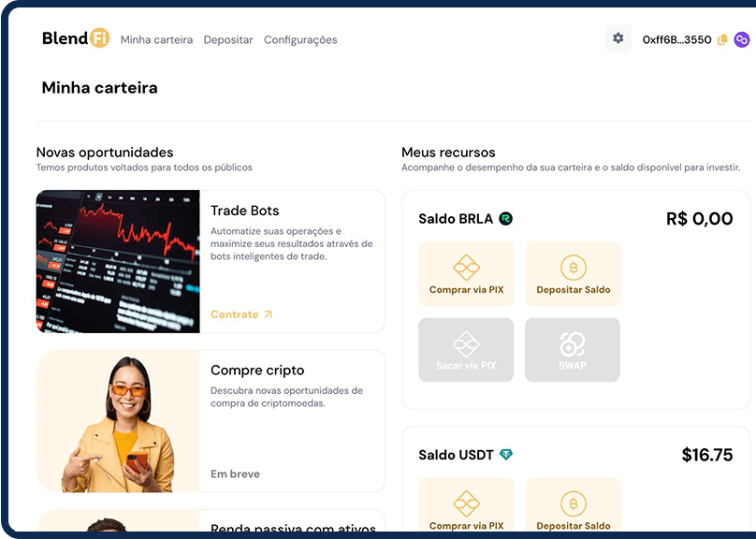Click the Saldo BRLA label
The width and height of the screenshot is (756, 539).
(x=456, y=219)
